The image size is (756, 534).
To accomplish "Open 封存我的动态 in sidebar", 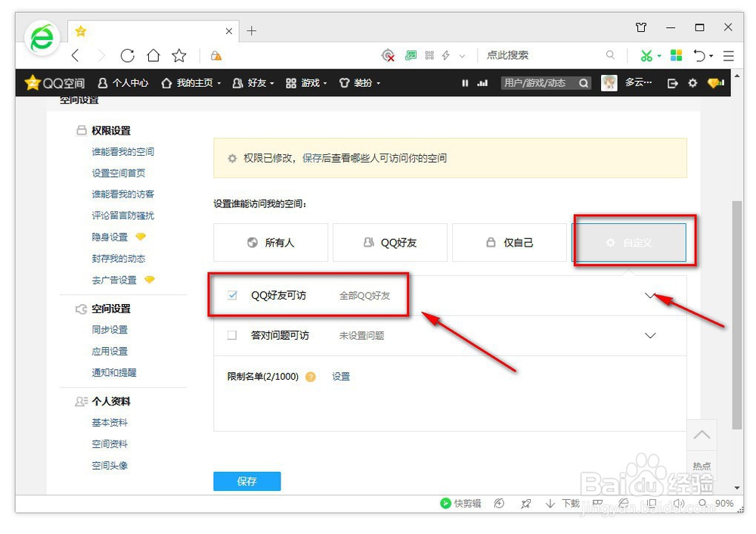I will point(119,258).
